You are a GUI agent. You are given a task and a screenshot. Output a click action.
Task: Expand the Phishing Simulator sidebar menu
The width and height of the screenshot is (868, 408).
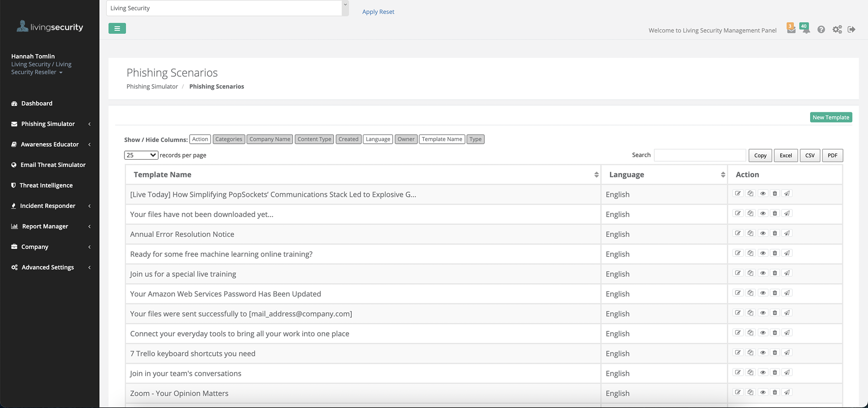48,124
